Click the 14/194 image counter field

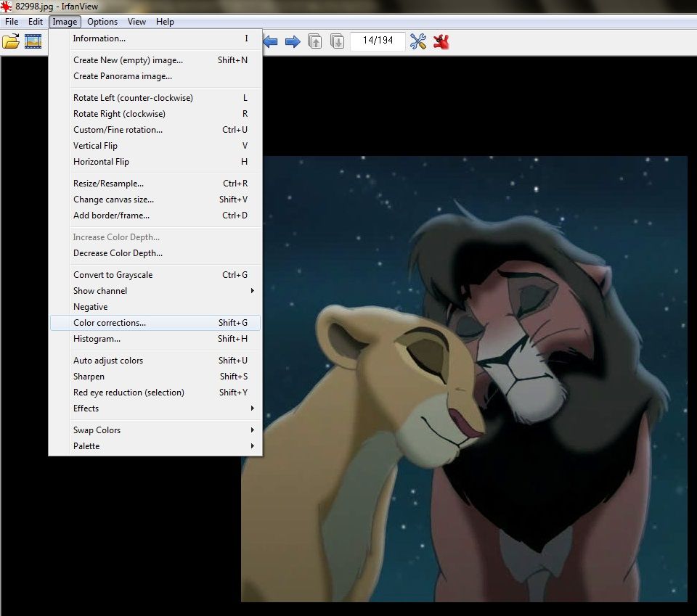(x=378, y=41)
